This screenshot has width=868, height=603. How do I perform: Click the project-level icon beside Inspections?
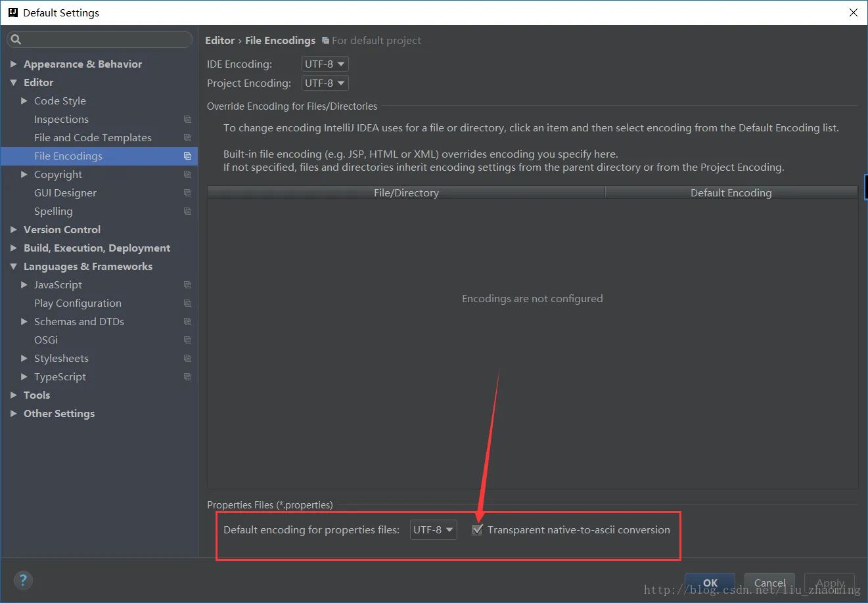tap(187, 120)
